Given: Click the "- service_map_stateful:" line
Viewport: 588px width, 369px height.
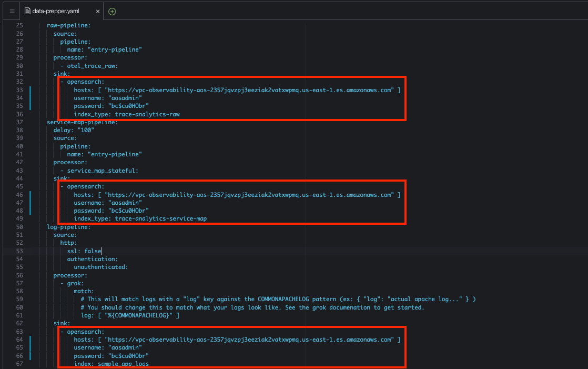Looking at the screenshot, I should tap(99, 171).
